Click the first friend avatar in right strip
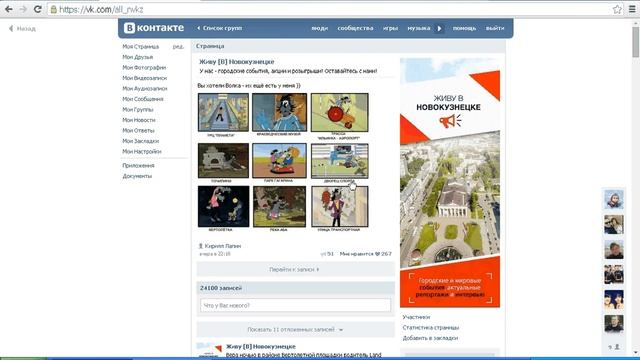This screenshot has width=640, height=360. point(614,200)
